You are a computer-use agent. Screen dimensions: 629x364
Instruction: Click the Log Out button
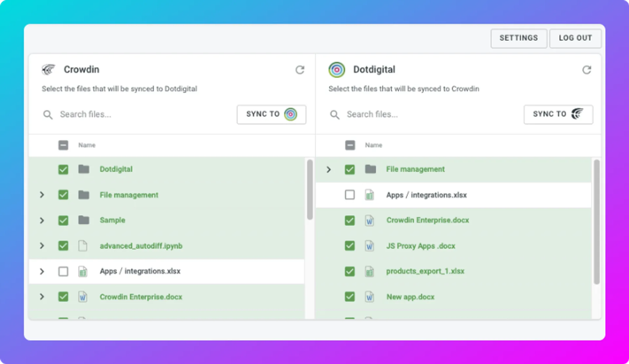click(575, 38)
